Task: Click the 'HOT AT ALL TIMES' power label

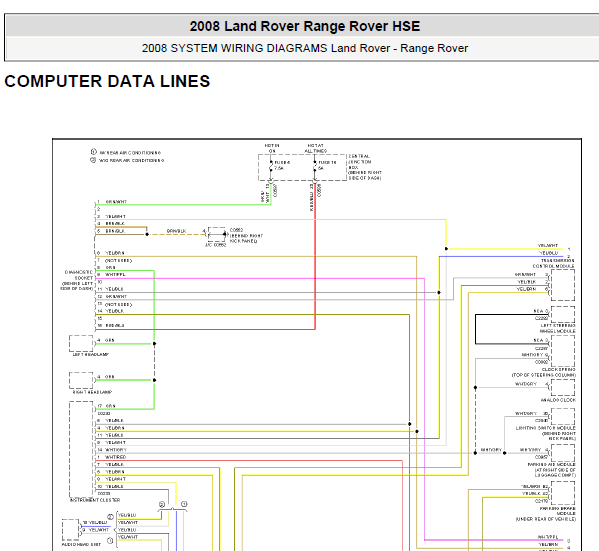Action: point(316,148)
